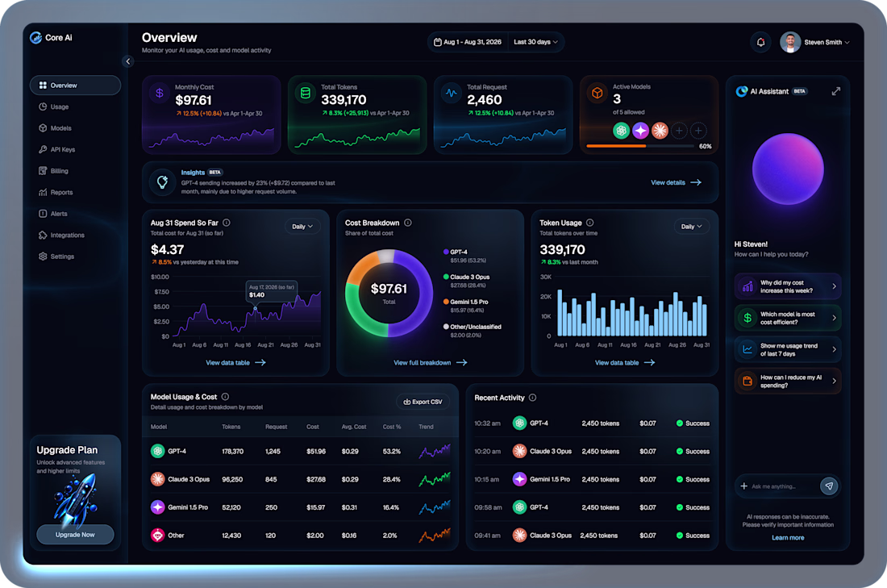Click the Total Tokens database icon

click(x=306, y=93)
